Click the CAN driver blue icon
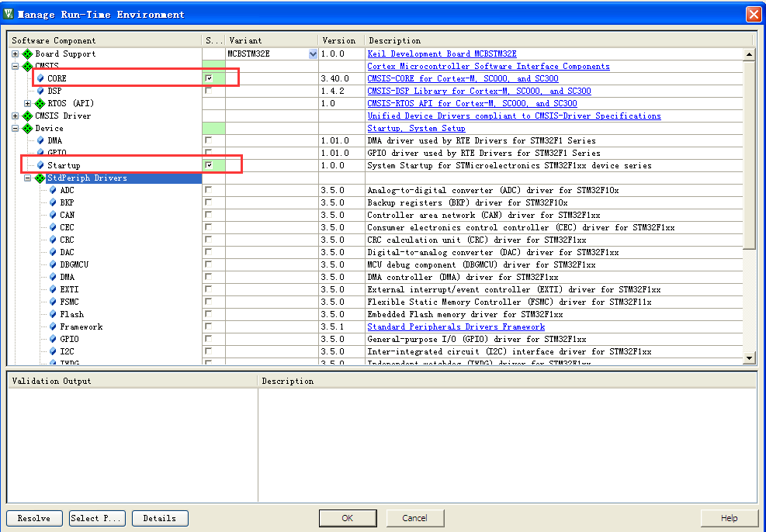The height and width of the screenshot is (532, 766). tap(53, 215)
